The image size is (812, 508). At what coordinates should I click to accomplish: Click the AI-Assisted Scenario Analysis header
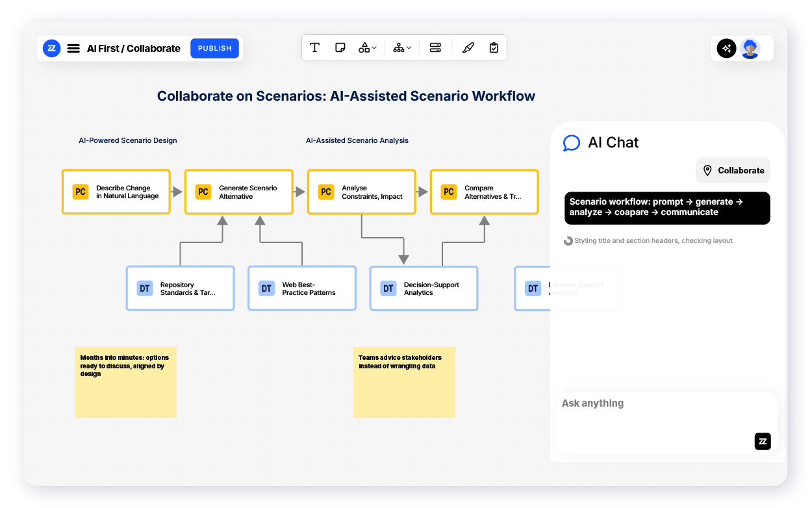357,140
